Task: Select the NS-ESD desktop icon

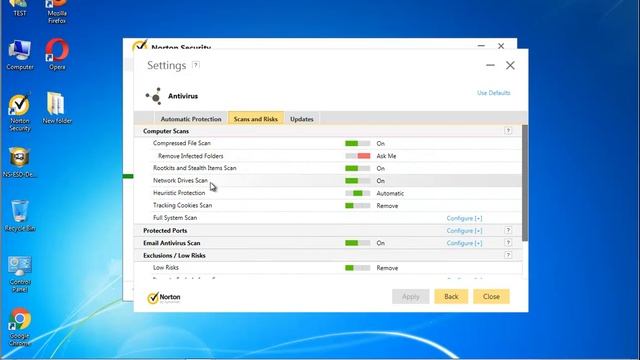Action: pos(20,162)
